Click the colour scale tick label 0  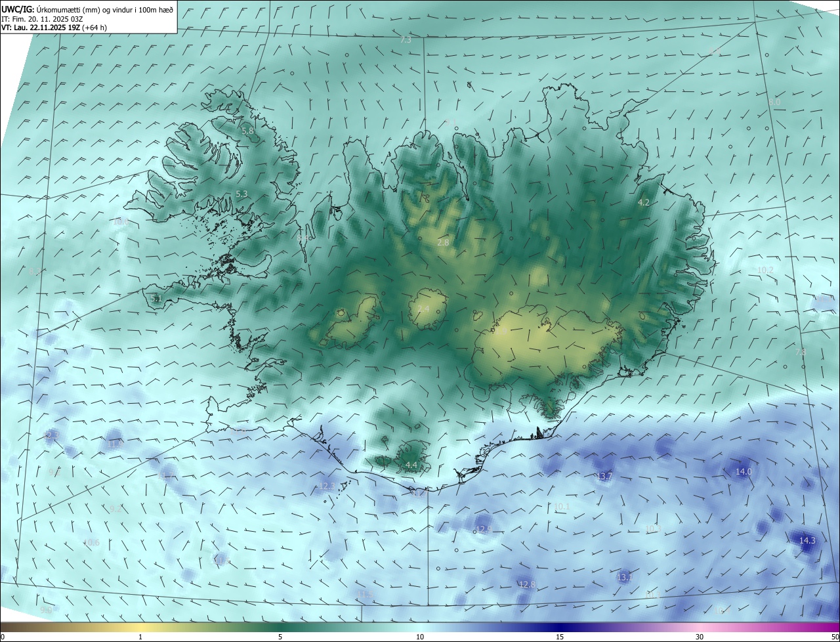(x=3, y=637)
